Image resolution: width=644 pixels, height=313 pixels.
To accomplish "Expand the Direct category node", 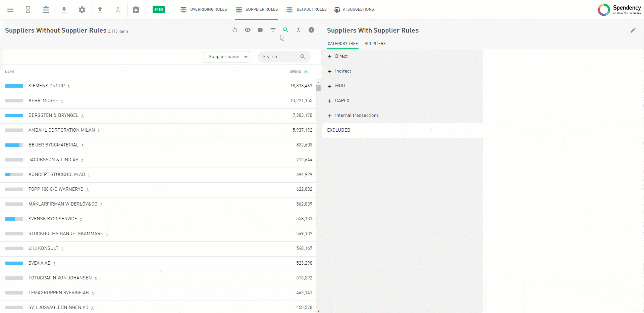I will tap(330, 57).
